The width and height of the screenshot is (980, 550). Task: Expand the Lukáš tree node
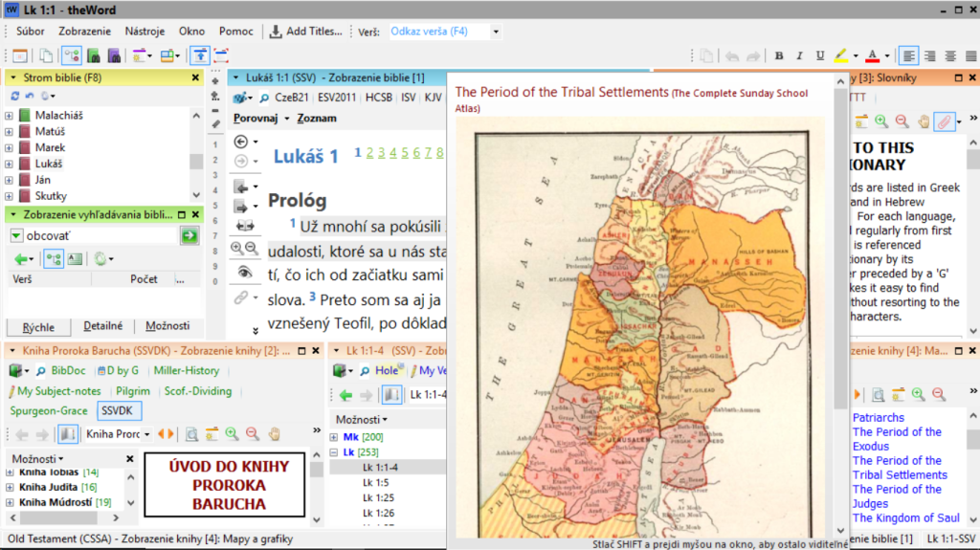(x=9, y=164)
